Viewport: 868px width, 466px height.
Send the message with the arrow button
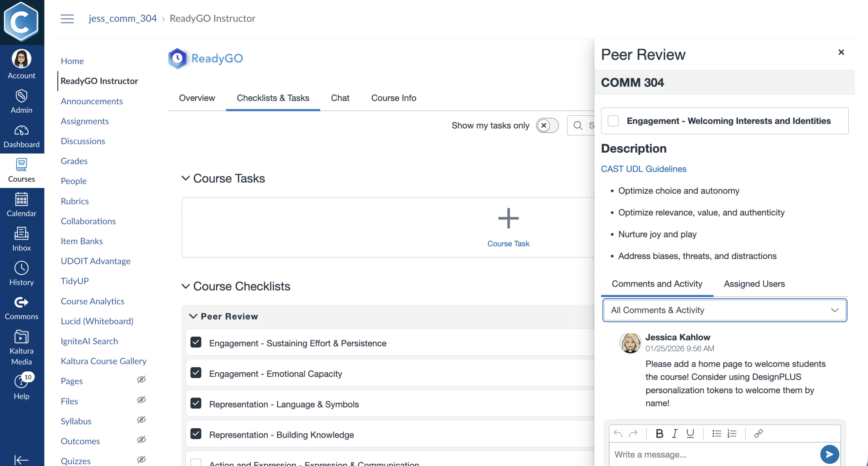point(829,454)
